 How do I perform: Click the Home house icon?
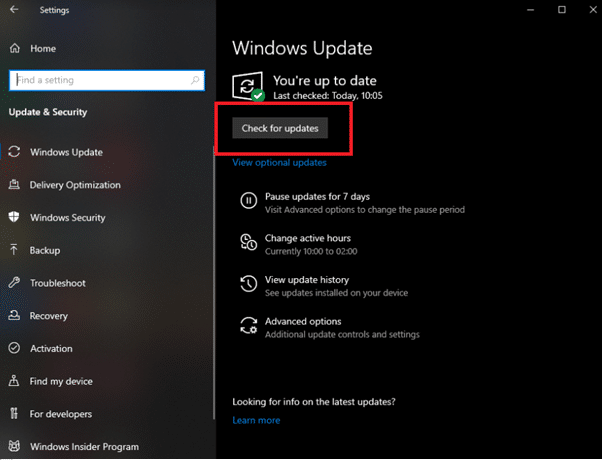(x=15, y=48)
